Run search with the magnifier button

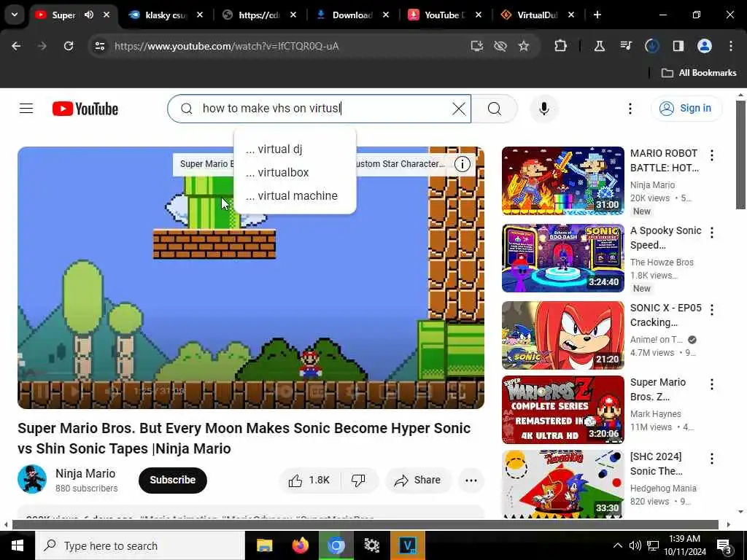[x=495, y=109]
